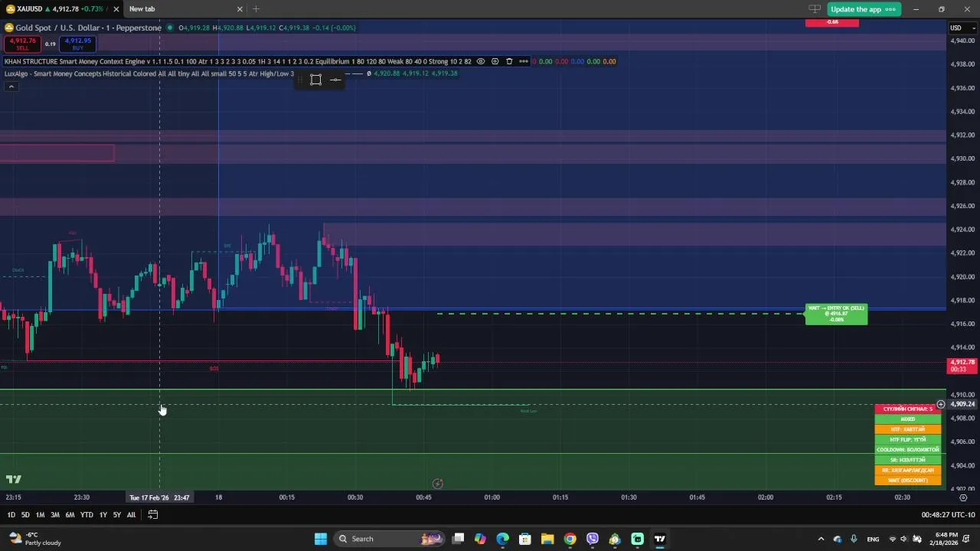This screenshot has height=551, width=980.
Task: Remove KHAN STRUCTURE indicator with trash icon
Action: coord(509,61)
